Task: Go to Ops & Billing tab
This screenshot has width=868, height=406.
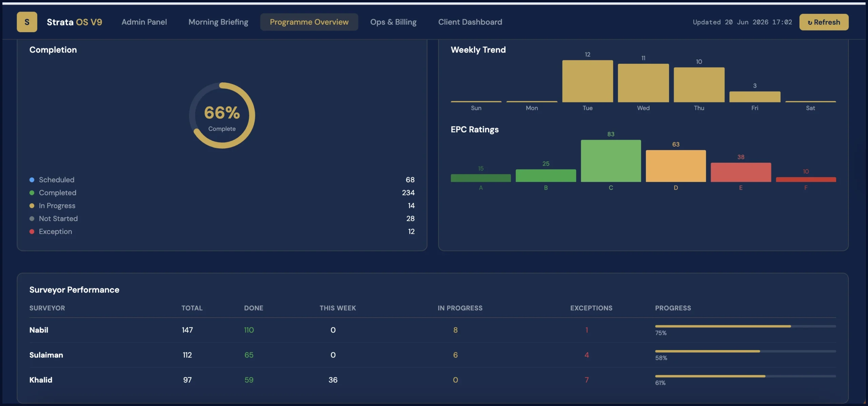Action: tap(393, 22)
